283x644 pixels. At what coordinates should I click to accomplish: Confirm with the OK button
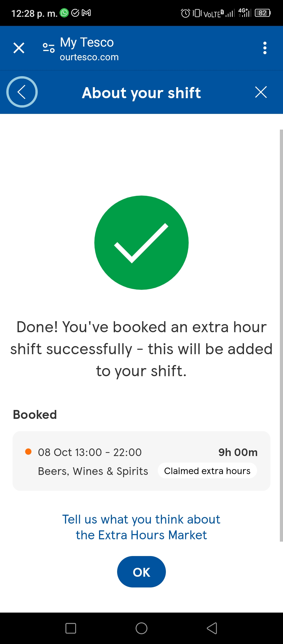click(141, 572)
